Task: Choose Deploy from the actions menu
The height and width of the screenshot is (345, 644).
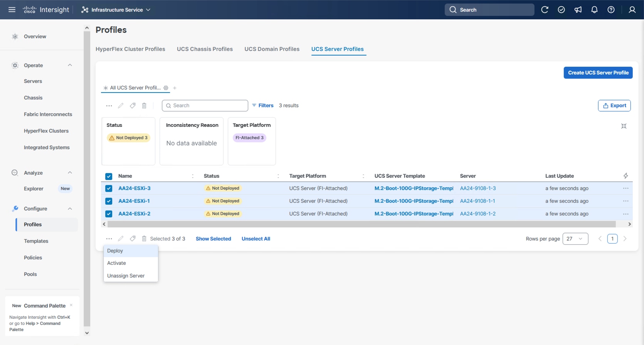Action: pyautogui.click(x=131, y=251)
